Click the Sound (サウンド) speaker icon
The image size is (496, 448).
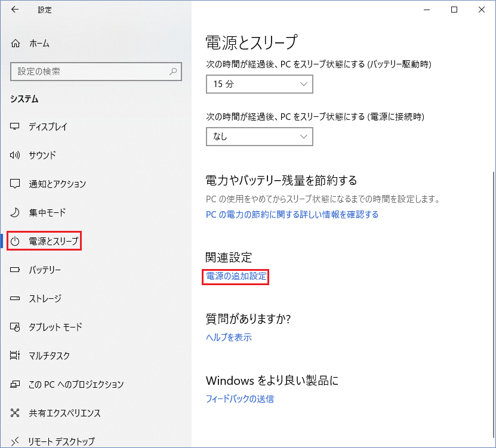coord(16,155)
